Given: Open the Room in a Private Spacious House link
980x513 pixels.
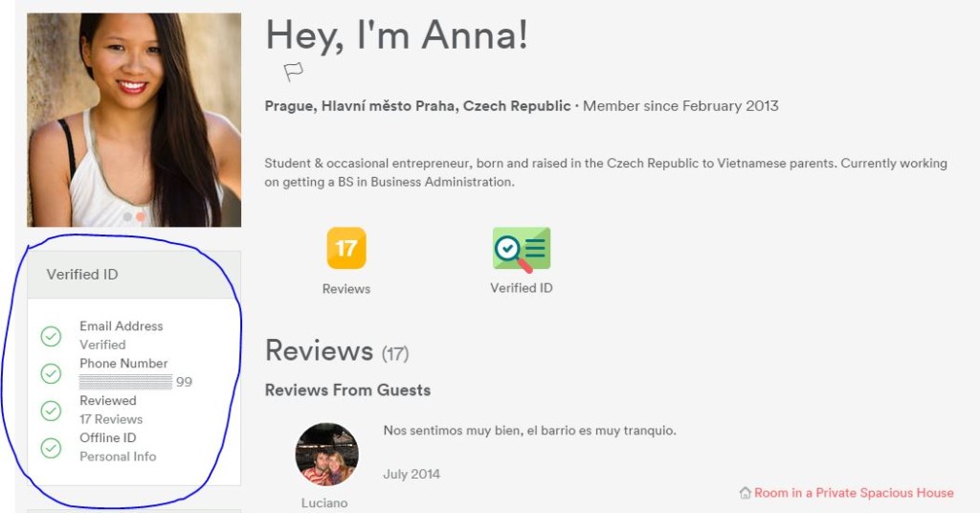Looking at the screenshot, I should [854, 493].
